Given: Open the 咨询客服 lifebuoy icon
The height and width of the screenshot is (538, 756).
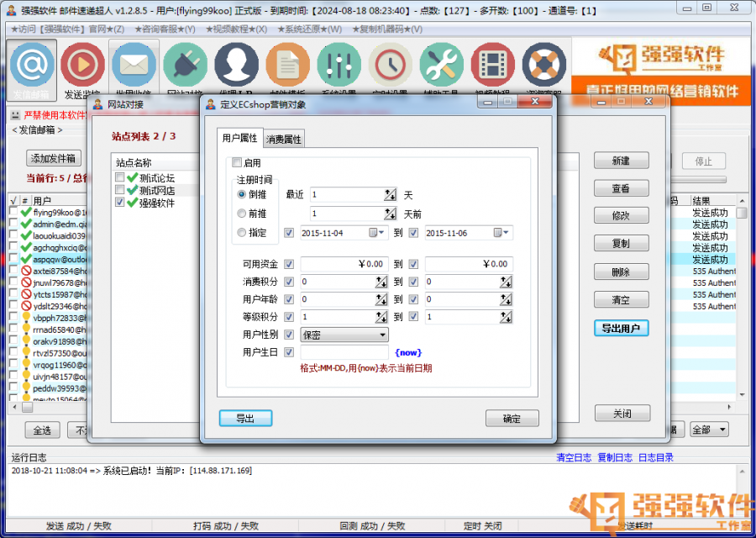Looking at the screenshot, I should (544, 65).
